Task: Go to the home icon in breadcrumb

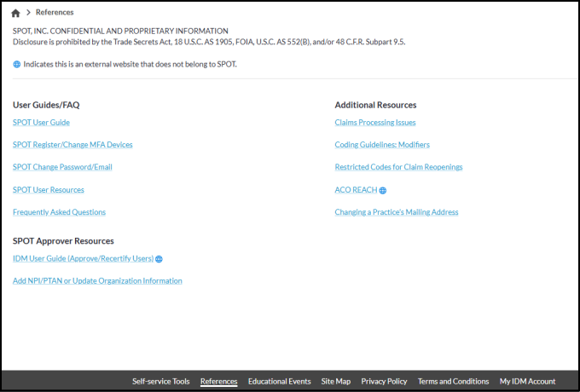Action: (15, 14)
